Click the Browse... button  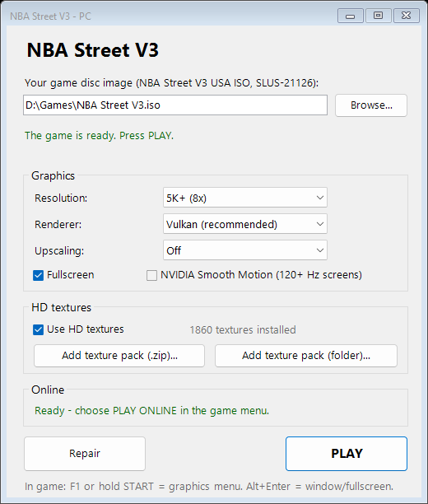pos(371,105)
